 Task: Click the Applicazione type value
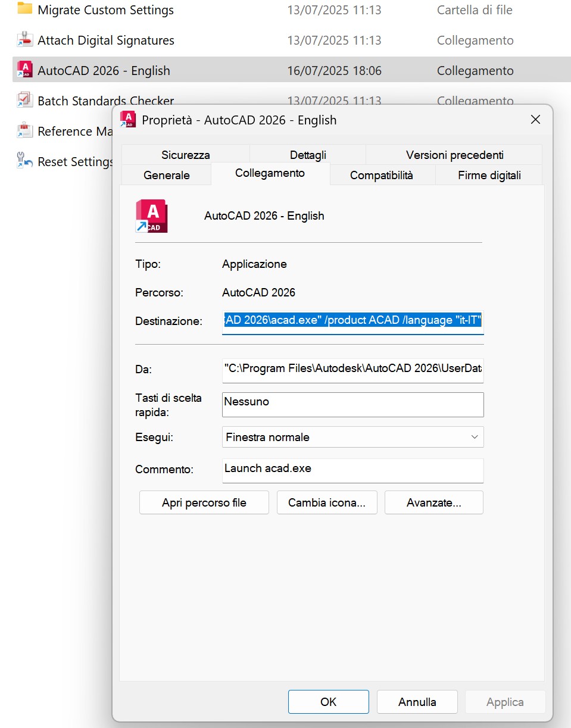(x=254, y=264)
